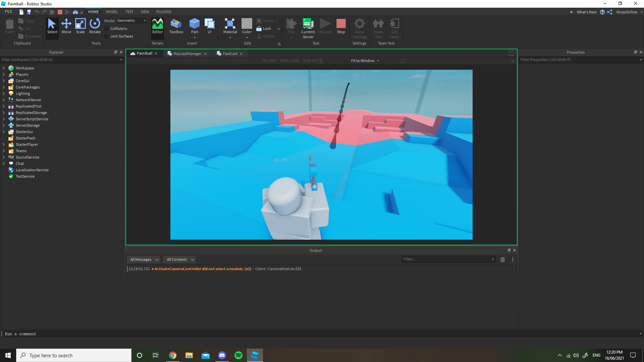Image resolution: width=644 pixels, height=362 pixels.
Task: Switch to the TEST ribbon tab
Action: pyautogui.click(x=129, y=12)
